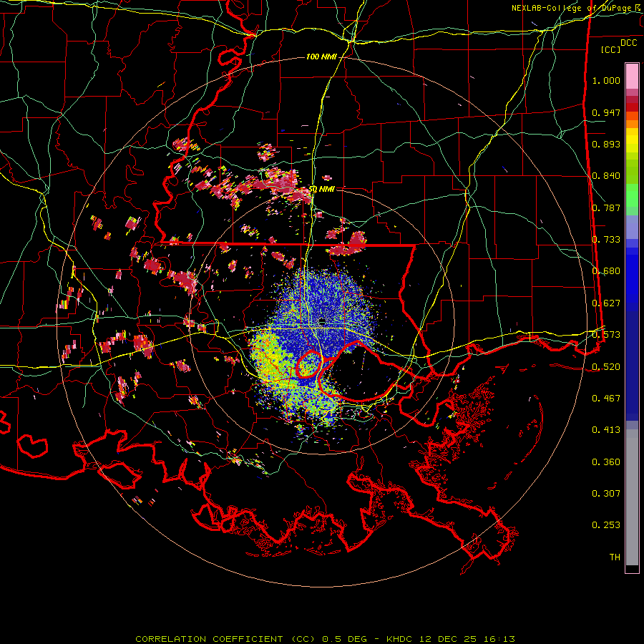This screenshot has height=644, width=644.
Task: Select the 0.680 legend value
Action: (606, 271)
